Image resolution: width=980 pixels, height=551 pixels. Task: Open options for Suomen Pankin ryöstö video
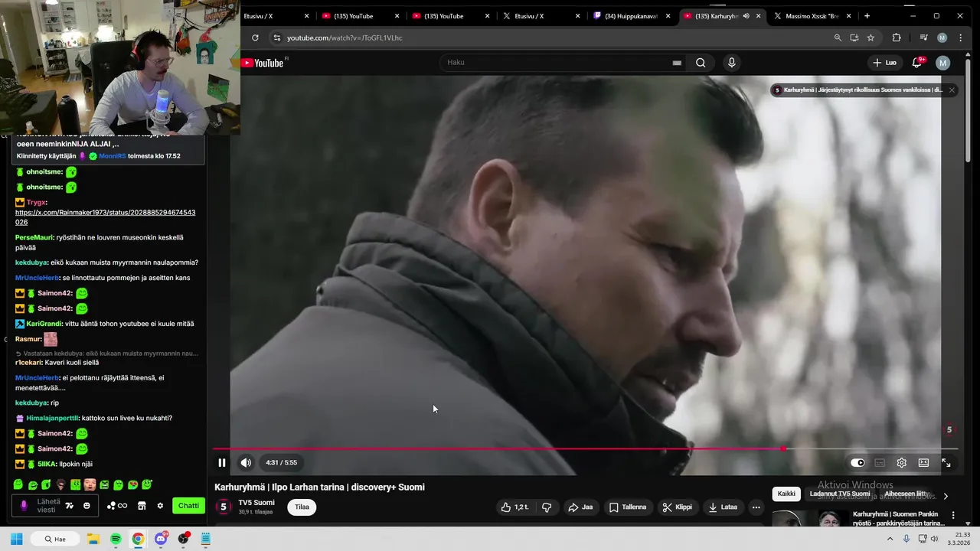click(x=953, y=516)
